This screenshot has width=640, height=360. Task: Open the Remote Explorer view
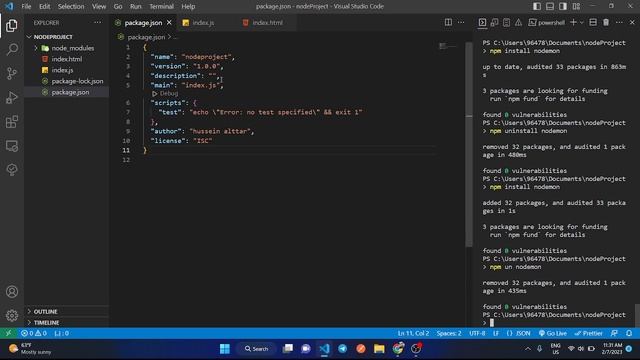tap(12, 146)
